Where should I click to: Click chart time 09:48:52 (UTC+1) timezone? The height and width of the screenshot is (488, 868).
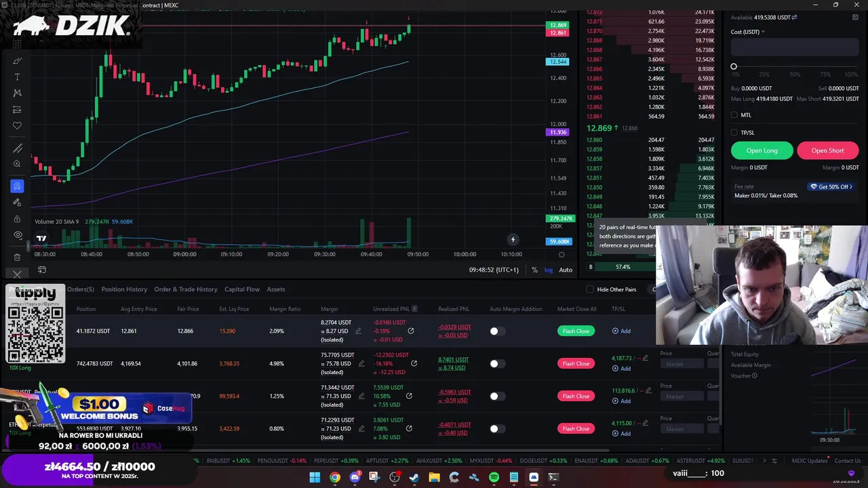[494, 270]
